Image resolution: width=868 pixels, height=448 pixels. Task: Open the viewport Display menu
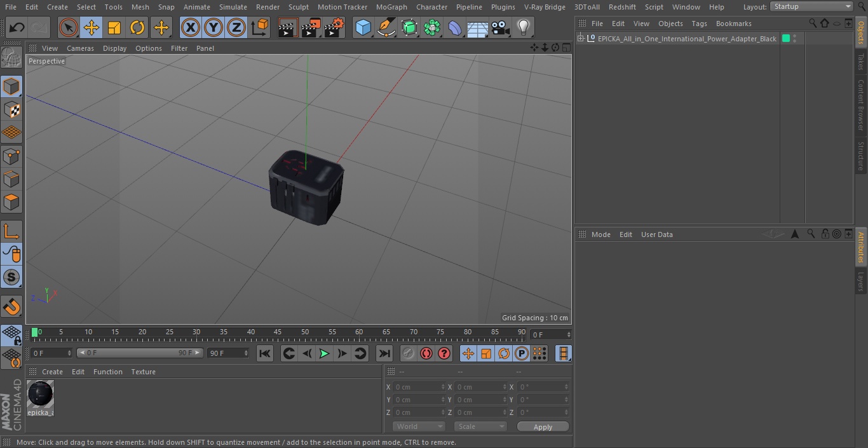point(114,48)
